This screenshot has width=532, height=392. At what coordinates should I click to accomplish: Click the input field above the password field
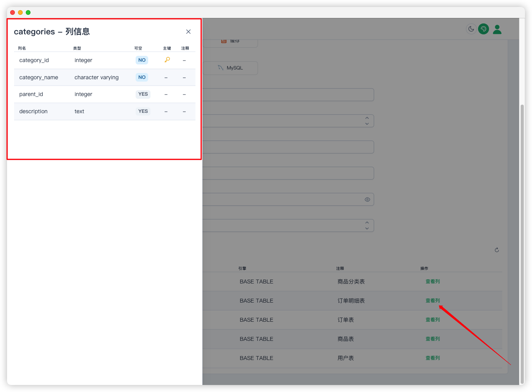pos(288,173)
